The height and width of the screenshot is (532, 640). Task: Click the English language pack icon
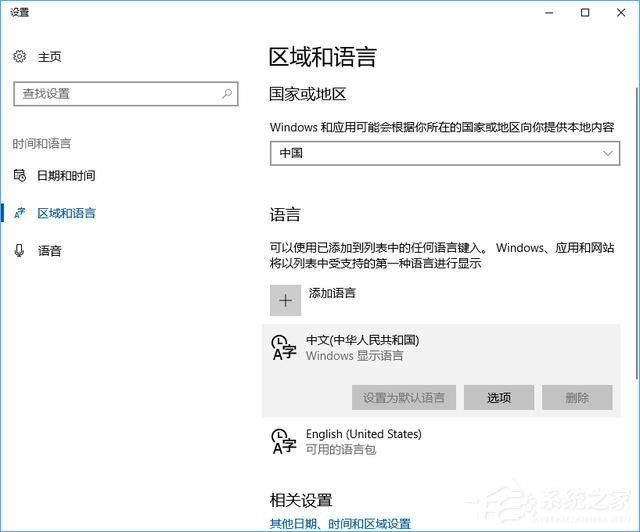(x=284, y=441)
